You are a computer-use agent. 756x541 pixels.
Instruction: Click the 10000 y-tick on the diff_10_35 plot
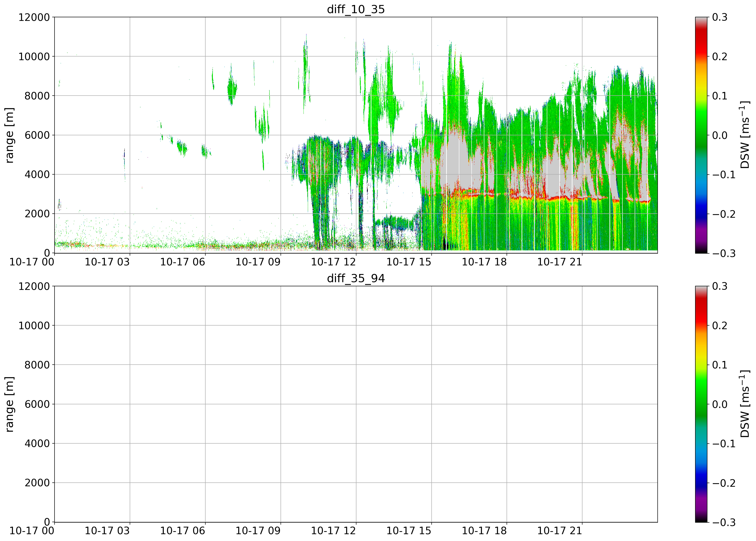34,56
